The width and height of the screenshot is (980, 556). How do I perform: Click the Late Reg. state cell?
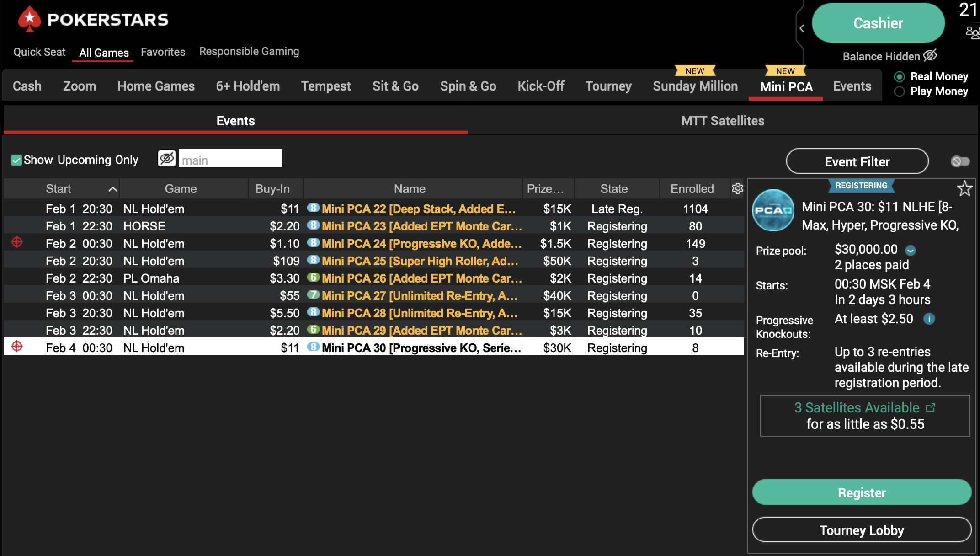click(x=617, y=208)
